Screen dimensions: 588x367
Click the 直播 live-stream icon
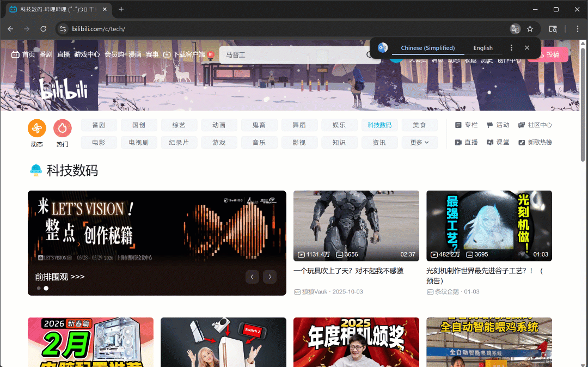pyautogui.click(x=459, y=142)
